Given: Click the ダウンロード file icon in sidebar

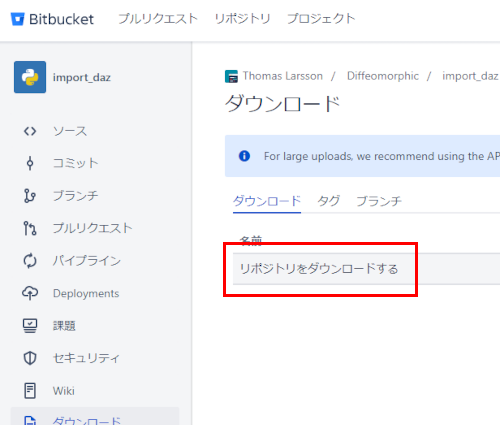Looking at the screenshot, I should [30, 420].
